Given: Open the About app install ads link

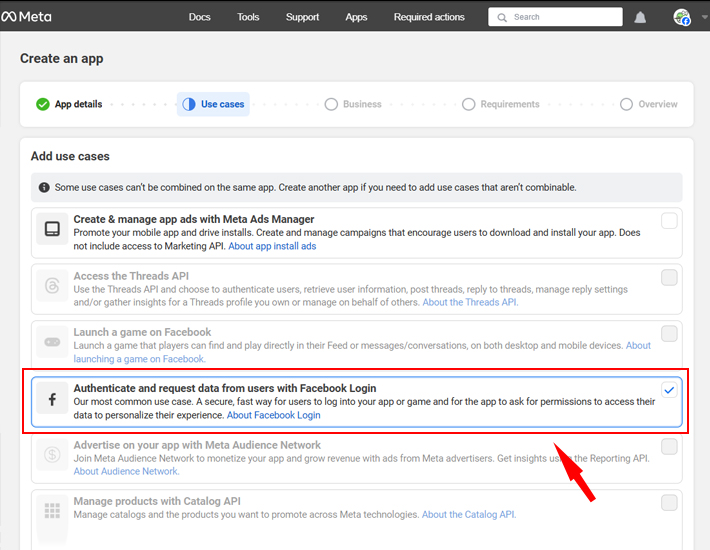Looking at the screenshot, I should [x=272, y=246].
